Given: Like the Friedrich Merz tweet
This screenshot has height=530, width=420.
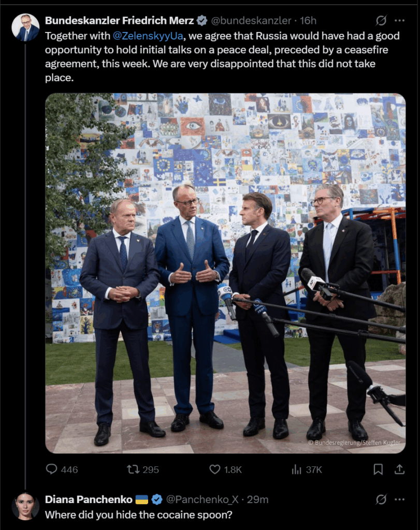Looking at the screenshot, I should (225, 469).
